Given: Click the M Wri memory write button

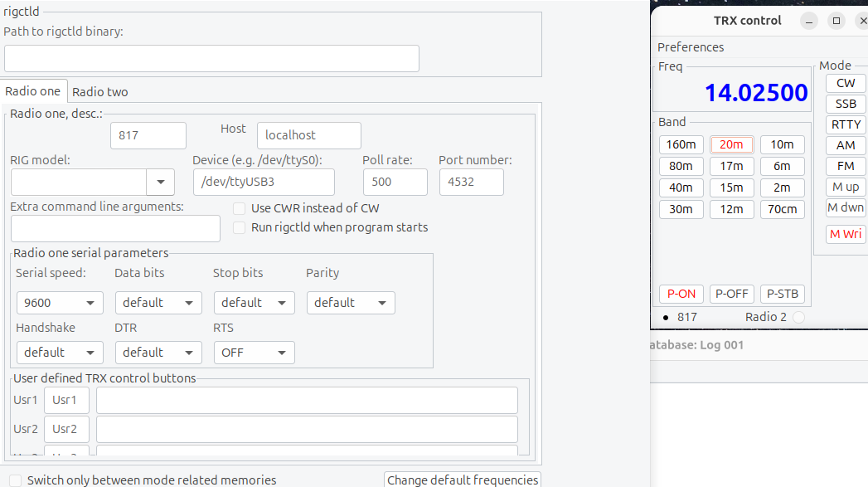Looking at the screenshot, I should click(846, 234).
